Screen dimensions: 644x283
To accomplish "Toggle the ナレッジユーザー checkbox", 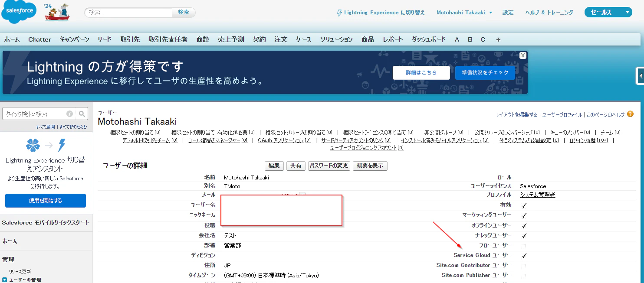I will click(524, 236).
